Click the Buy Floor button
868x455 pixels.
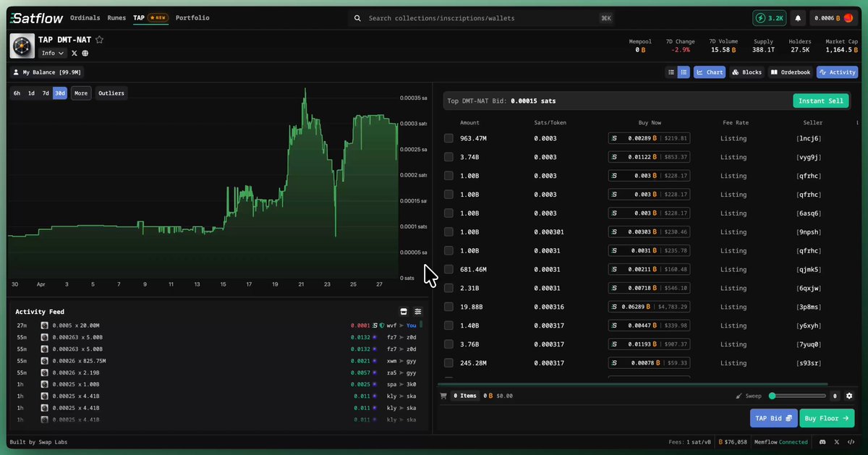coord(827,418)
